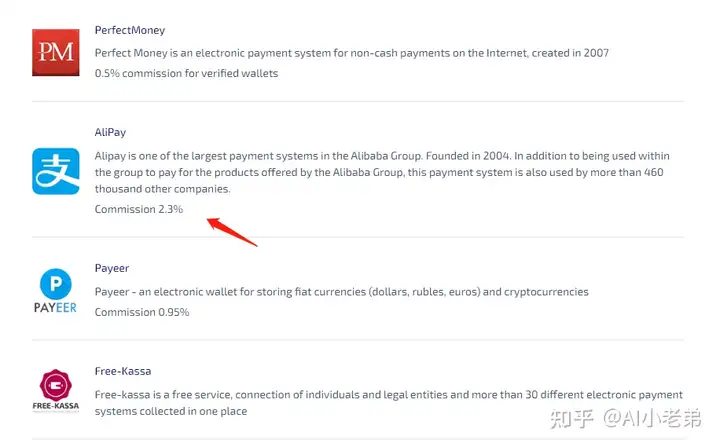This screenshot has height=447, width=720.
Task: Click the red PerfectMoney PM logo
Action: point(56,52)
